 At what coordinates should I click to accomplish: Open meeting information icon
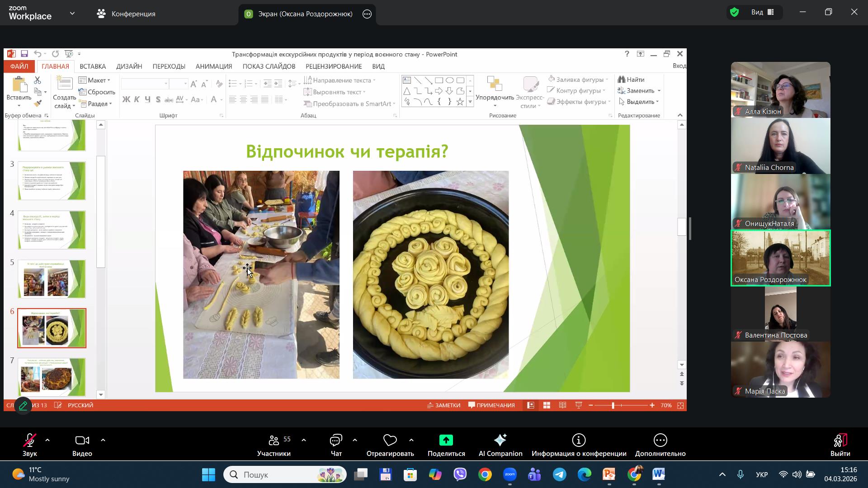pos(579,441)
